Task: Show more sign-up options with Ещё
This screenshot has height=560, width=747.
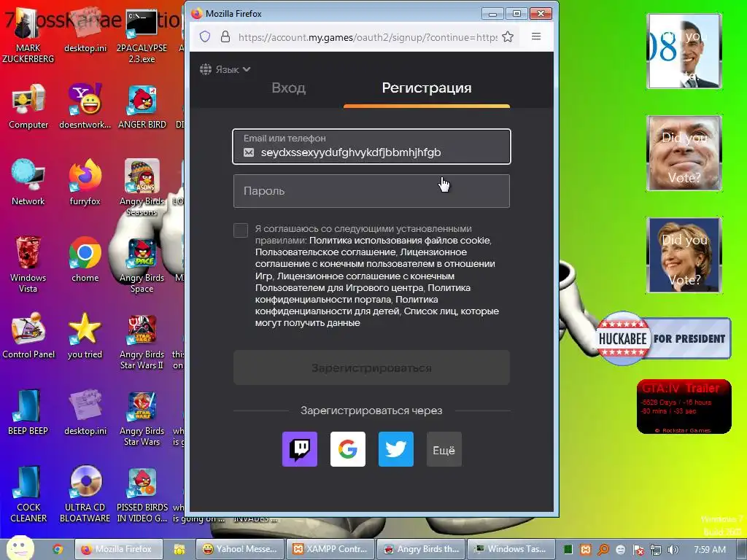Action: pyautogui.click(x=444, y=449)
